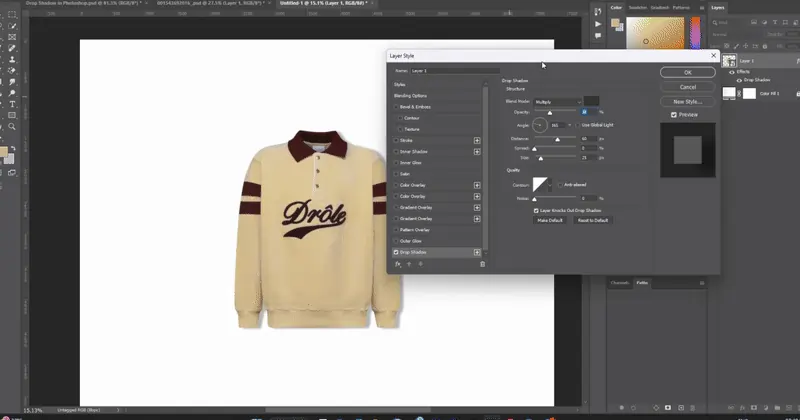Open the Comments panel icon
Image resolution: width=800 pixels, height=420 pixels.
598,36
